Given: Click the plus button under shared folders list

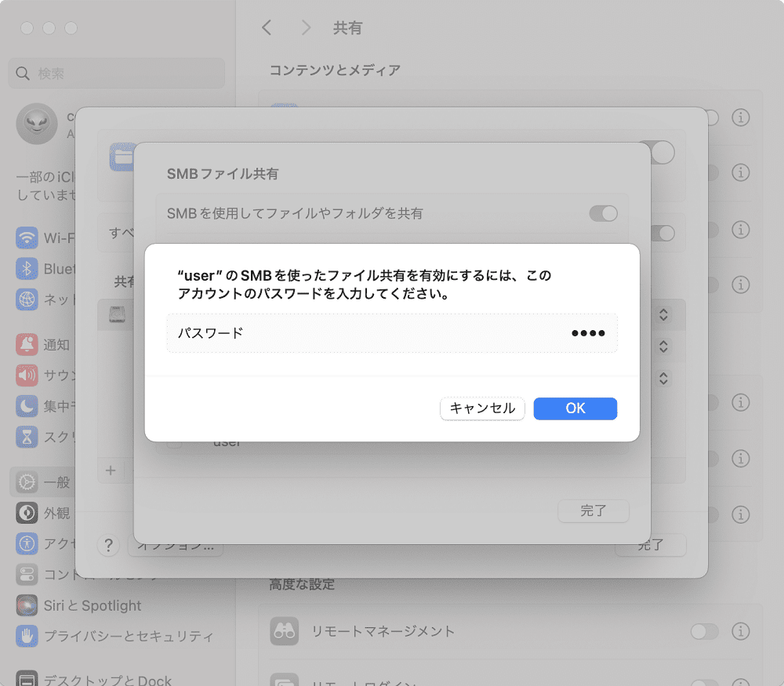Looking at the screenshot, I should click(111, 470).
